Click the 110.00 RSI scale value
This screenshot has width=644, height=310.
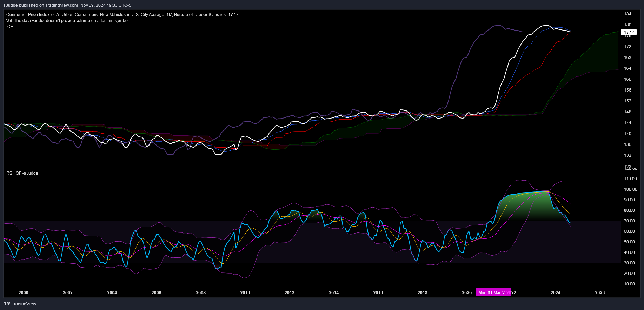click(630, 179)
